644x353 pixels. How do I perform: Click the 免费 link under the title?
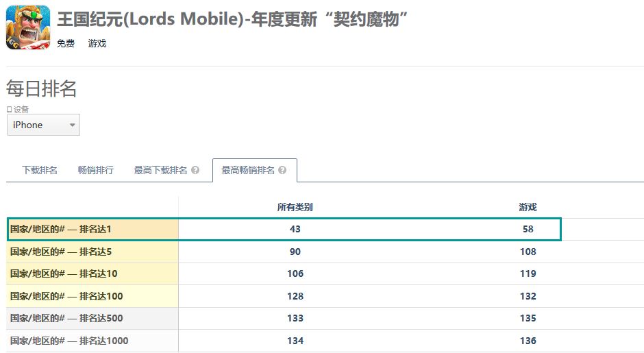tap(66, 44)
